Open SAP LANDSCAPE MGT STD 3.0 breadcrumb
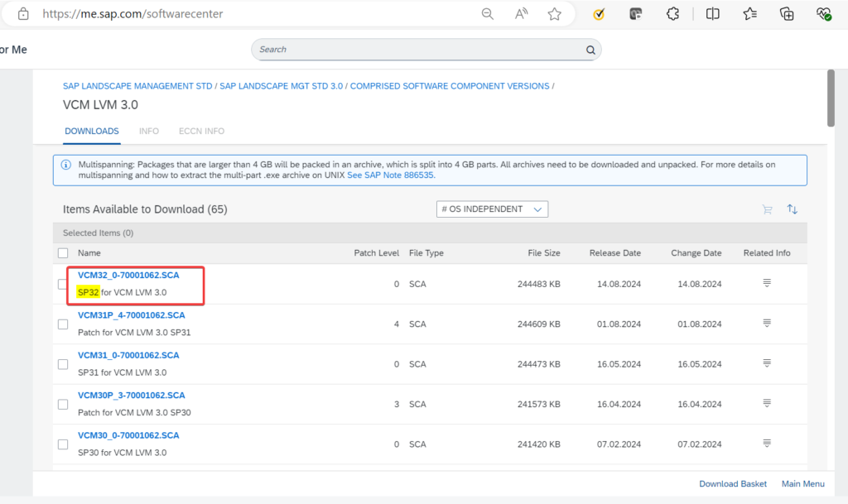 pyautogui.click(x=282, y=86)
